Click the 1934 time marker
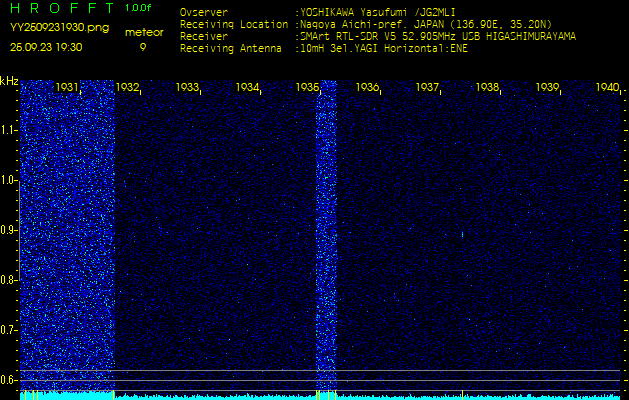This screenshot has height=400, width=629. coord(247,87)
